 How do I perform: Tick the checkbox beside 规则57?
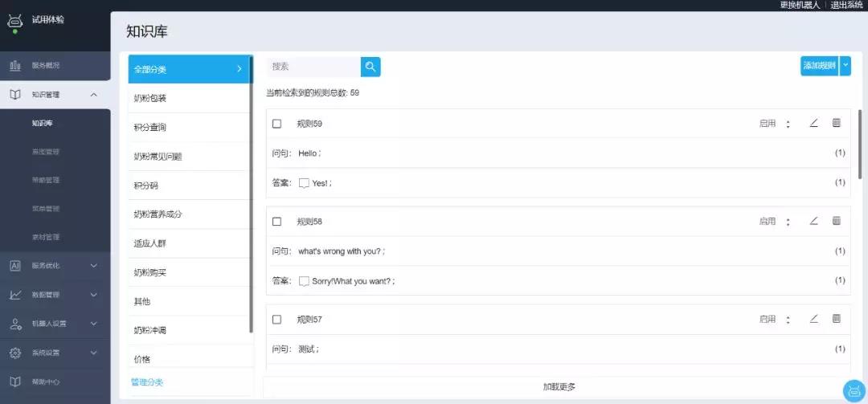pos(277,320)
